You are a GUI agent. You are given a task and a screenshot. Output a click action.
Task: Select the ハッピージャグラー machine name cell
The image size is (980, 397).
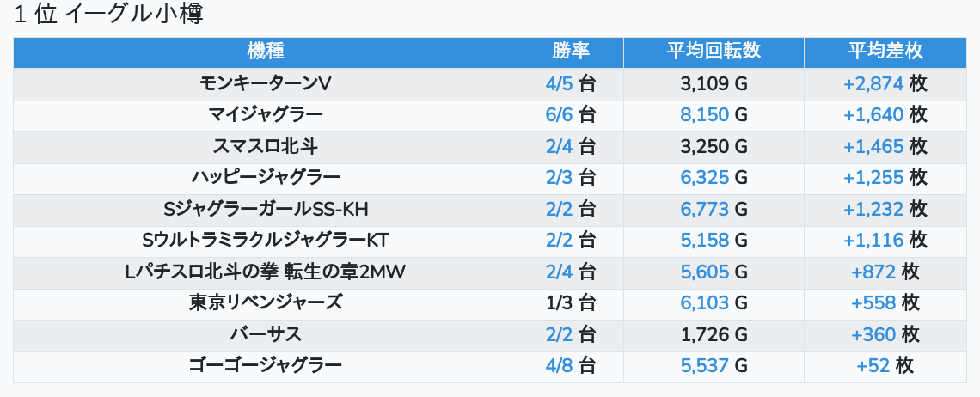pos(265,178)
